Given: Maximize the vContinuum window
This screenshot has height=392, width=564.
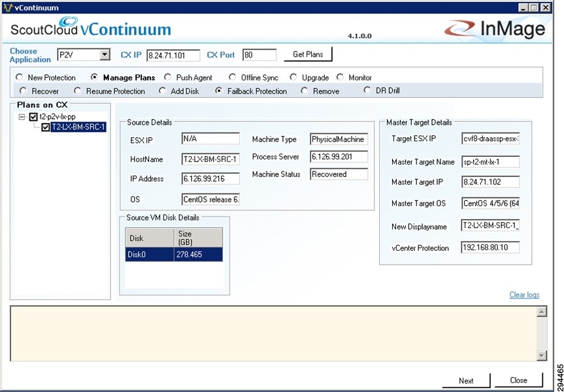Looking at the screenshot, I should coord(533,8).
